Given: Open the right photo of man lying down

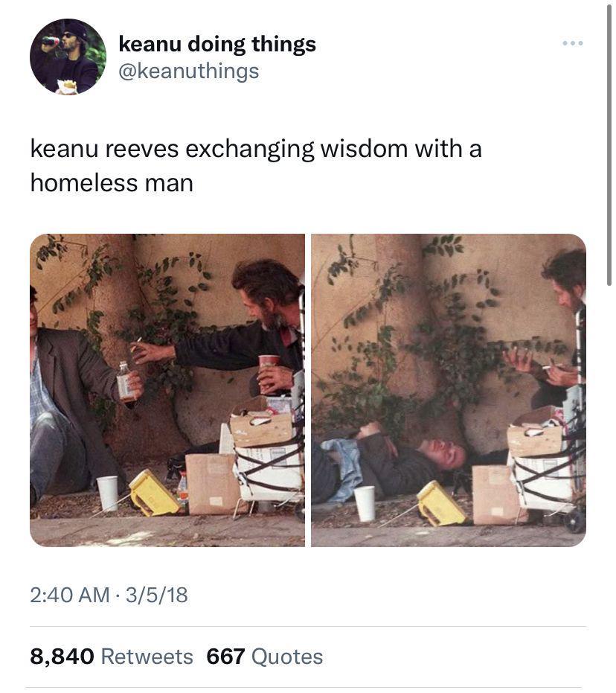Looking at the screenshot, I should point(449,390).
